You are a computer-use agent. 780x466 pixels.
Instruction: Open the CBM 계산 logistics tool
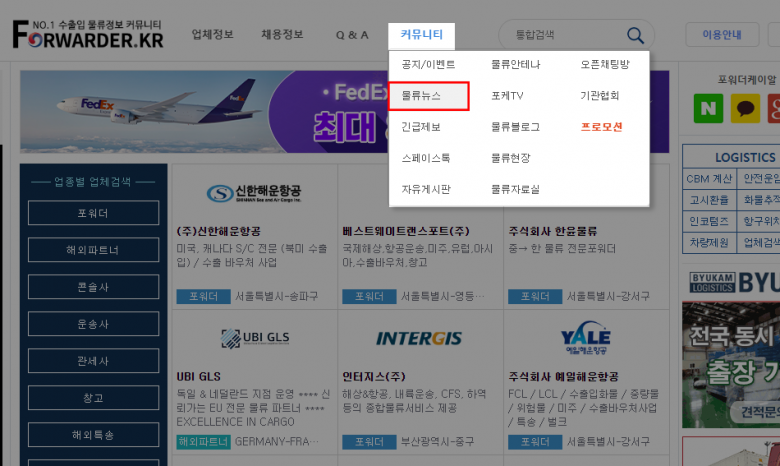pos(709,179)
